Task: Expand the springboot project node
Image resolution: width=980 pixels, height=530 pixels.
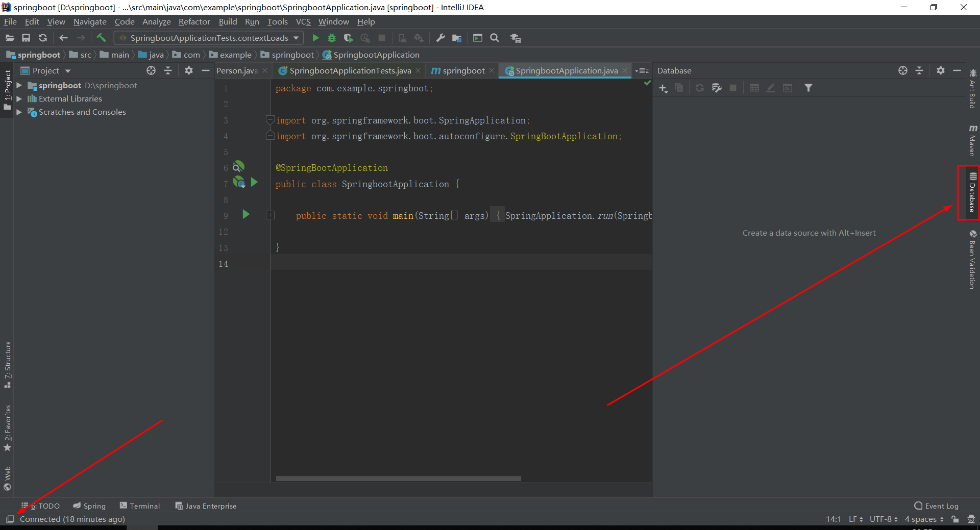Action: (x=19, y=85)
